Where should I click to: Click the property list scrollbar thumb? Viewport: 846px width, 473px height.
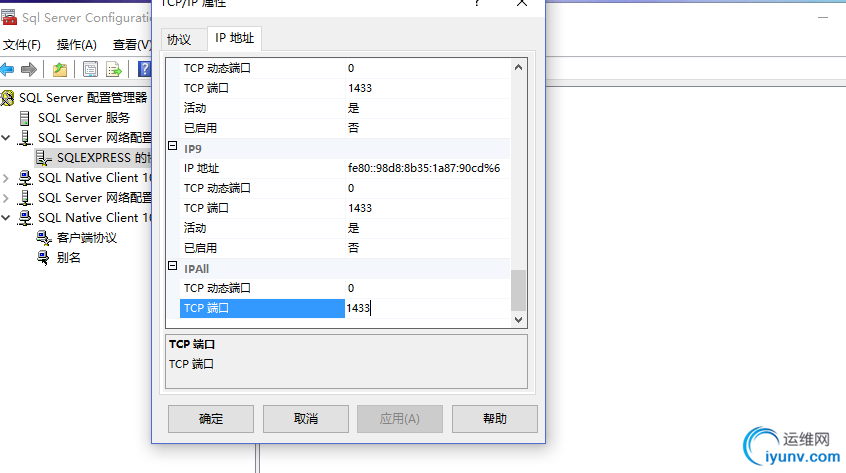[518, 290]
